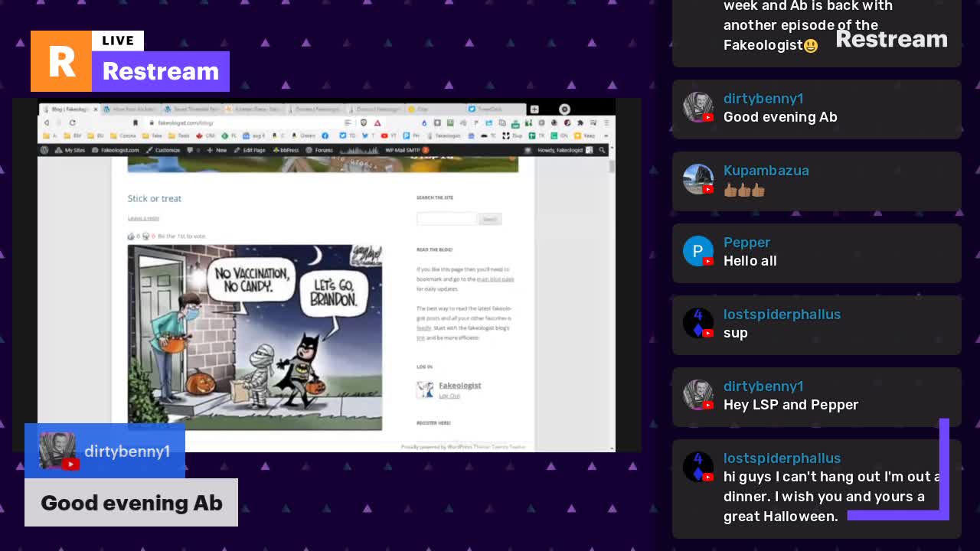Screen dimensions: 980x551
Task: Open the Keep bookmark
Action: (585, 135)
